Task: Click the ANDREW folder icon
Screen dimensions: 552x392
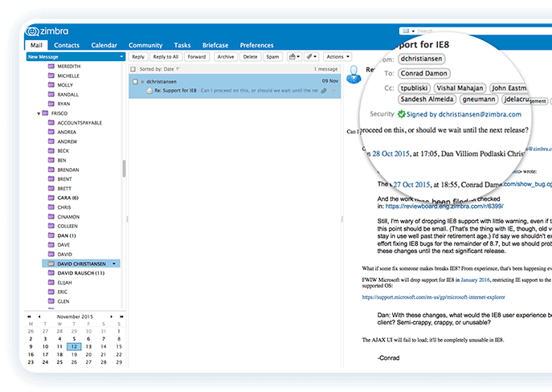Action: click(x=51, y=141)
